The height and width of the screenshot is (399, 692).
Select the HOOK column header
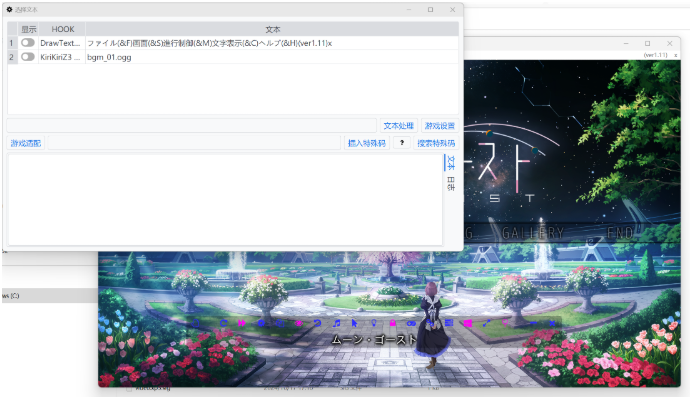point(63,29)
